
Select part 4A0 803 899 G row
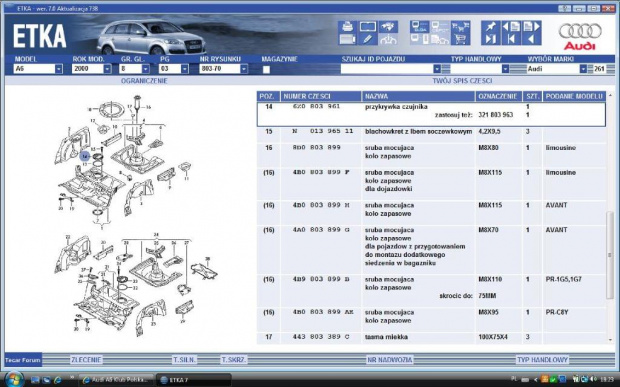431,250
